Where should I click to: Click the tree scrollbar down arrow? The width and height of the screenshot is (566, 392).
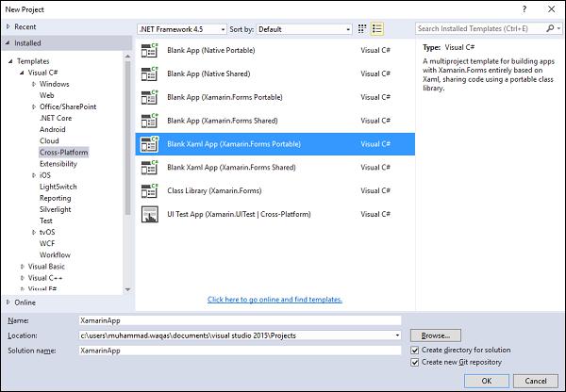click(127, 289)
